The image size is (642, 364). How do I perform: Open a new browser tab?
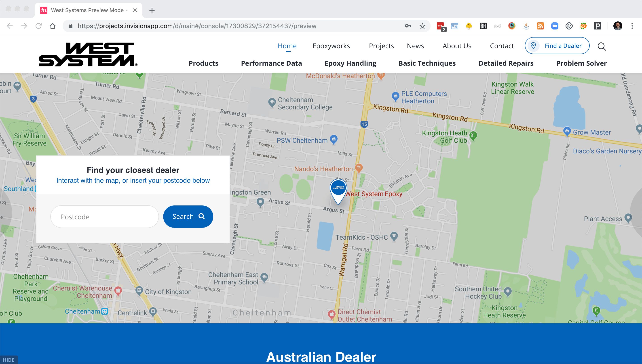point(152,10)
